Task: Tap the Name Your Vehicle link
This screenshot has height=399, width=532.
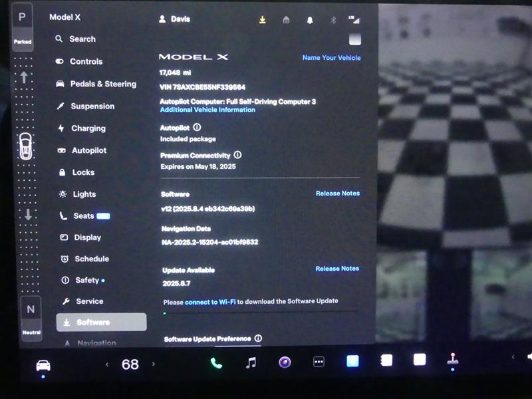Action: click(x=331, y=58)
